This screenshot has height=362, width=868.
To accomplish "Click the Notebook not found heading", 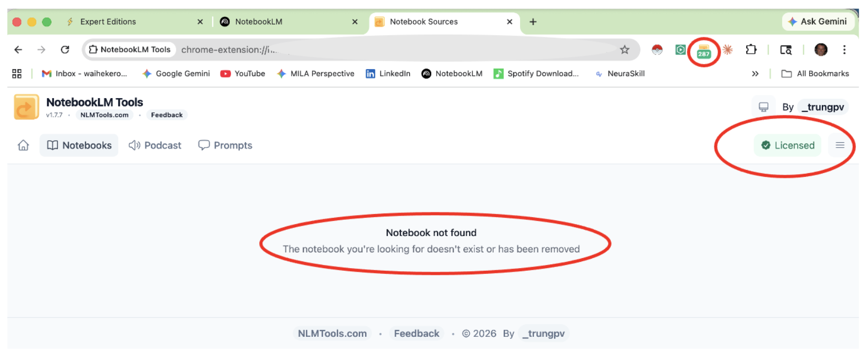I will 431,233.
